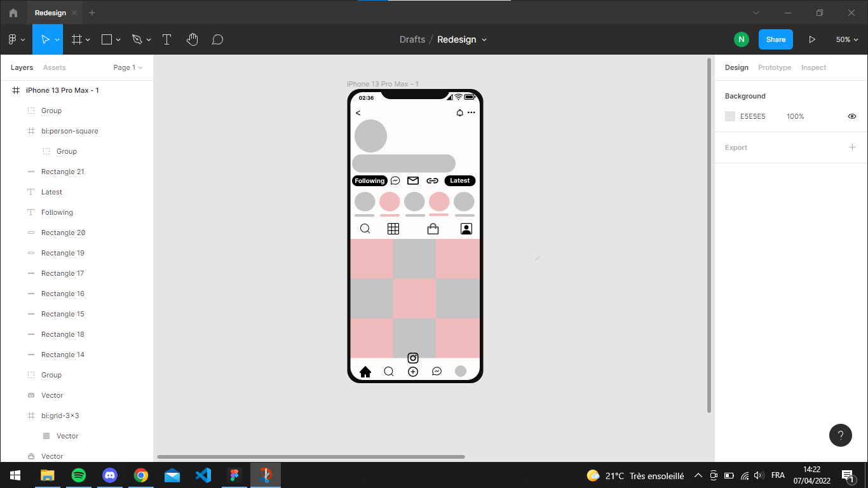
Task: Toggle visibility of the Background fill
Action: (852, 116)
